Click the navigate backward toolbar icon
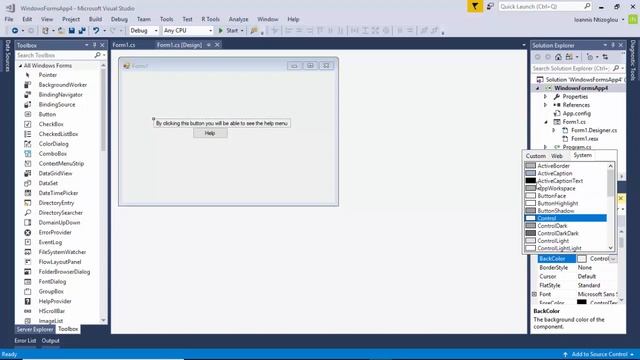Screen dimensions: 640x360 pos(15,31)
